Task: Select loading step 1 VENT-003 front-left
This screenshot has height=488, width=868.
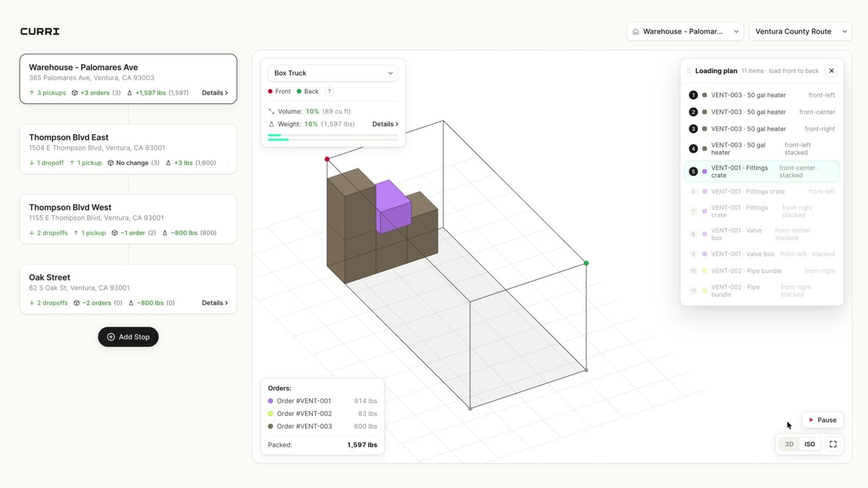Action: [x=762, y=95]
